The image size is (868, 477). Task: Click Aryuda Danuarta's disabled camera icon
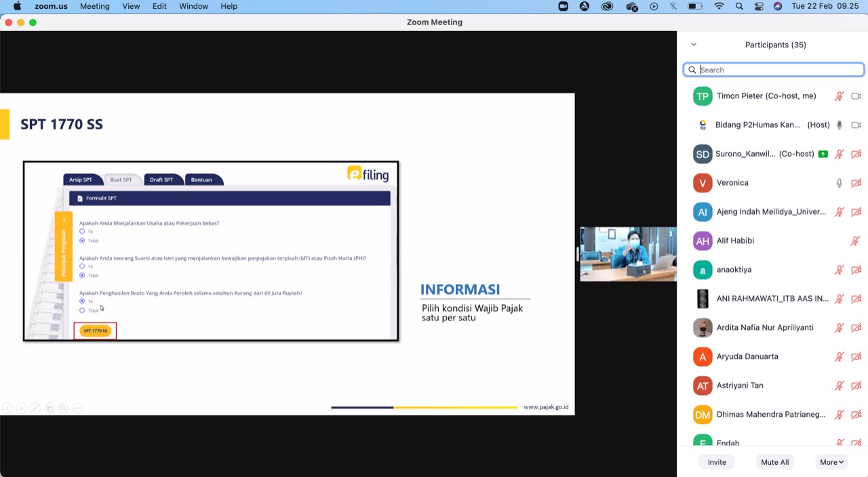[x=856, y=356]
